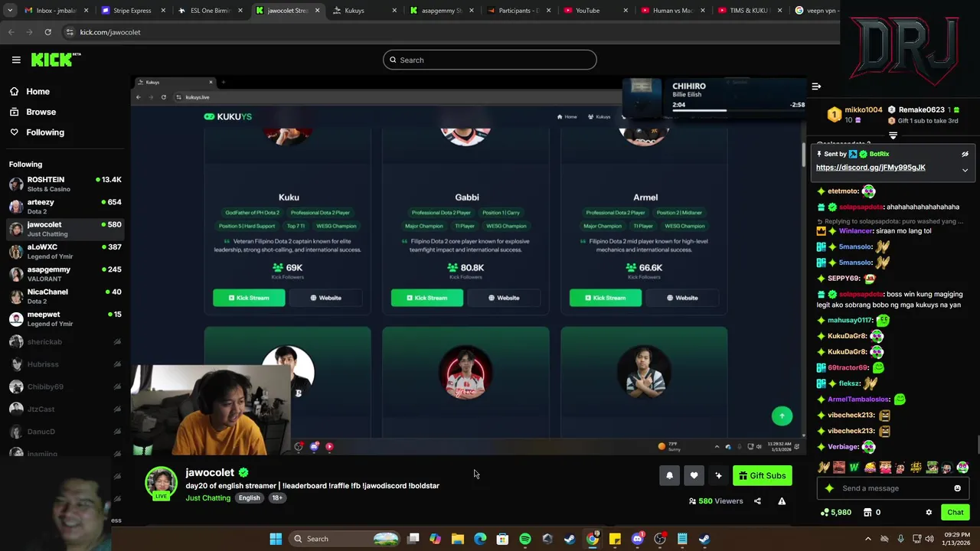This screenshot has width=980, height=551.
Task: Open chat settings gear icon
Action: point(929,513)
